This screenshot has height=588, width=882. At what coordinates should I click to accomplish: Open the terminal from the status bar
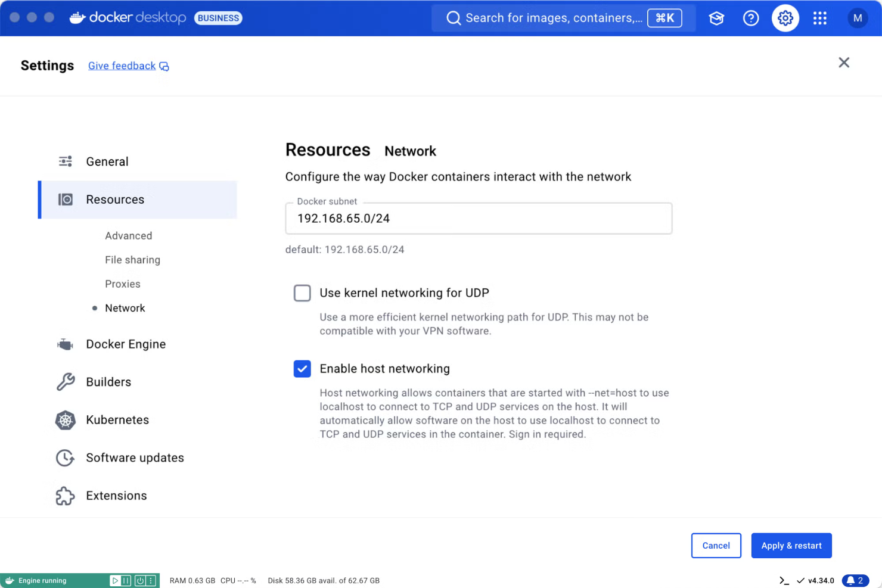784,580
